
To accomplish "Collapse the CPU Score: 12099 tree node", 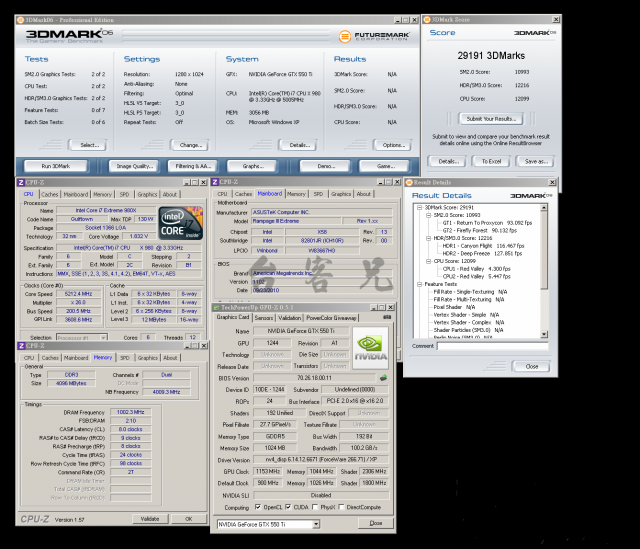I will click(x=428, y=261).
